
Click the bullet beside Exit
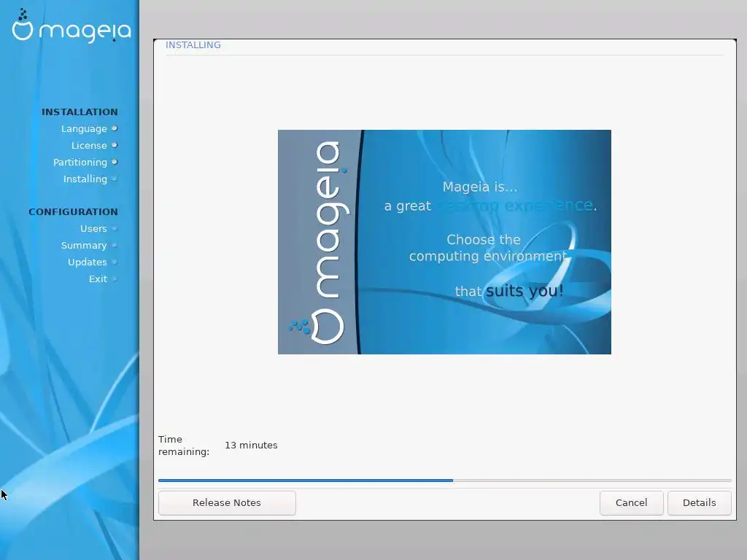pos(115,279)
